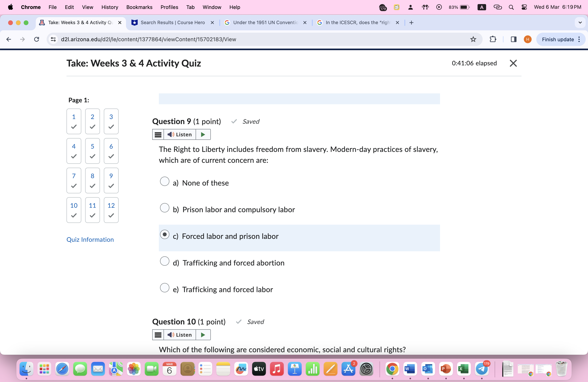The width and height of the screenshot is (588, 382).
Task: Open the Chrome three-dot menu beside Finish update
Action: tap(579, 39)
